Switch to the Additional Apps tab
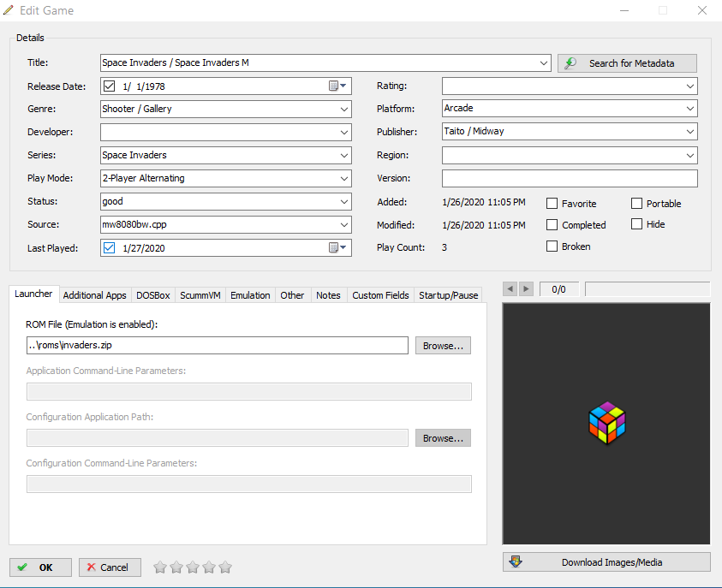Viewport: 722px width, 588px height. 94,295
